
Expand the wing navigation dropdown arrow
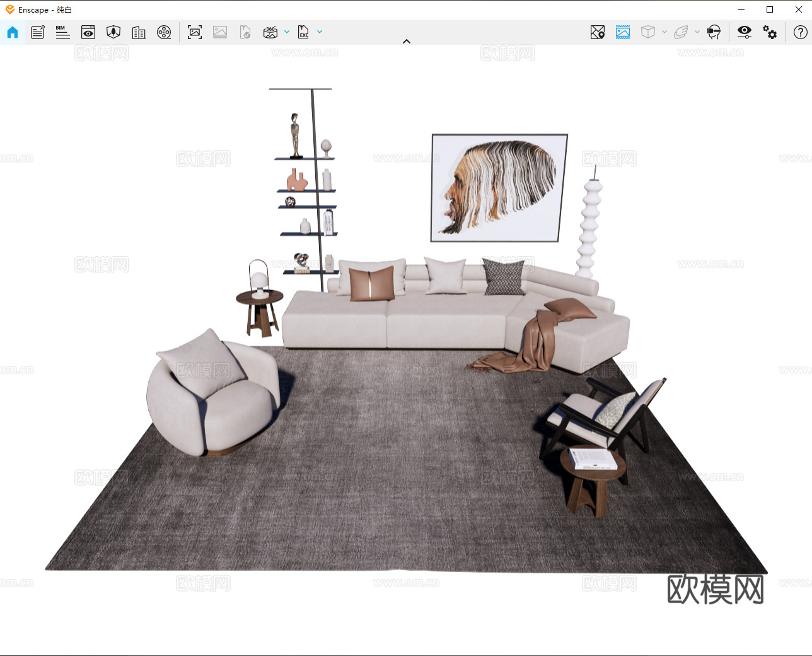pos(697,32)
